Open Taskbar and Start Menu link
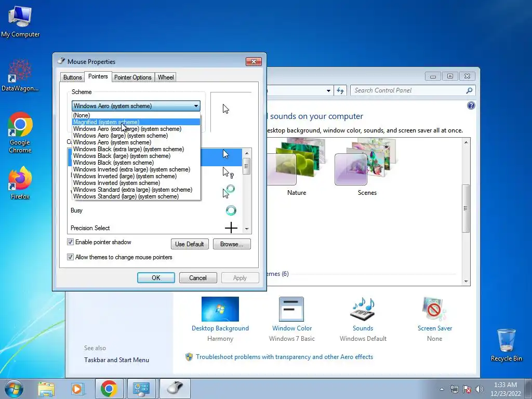This screenshot has width=532, height=399. tap(116, 360)
